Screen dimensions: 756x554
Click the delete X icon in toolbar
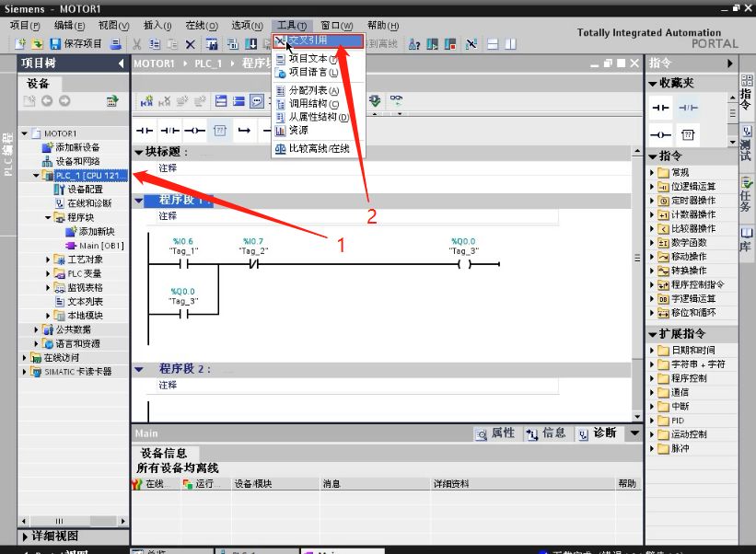pyautogui.click(x=191, y=44)
